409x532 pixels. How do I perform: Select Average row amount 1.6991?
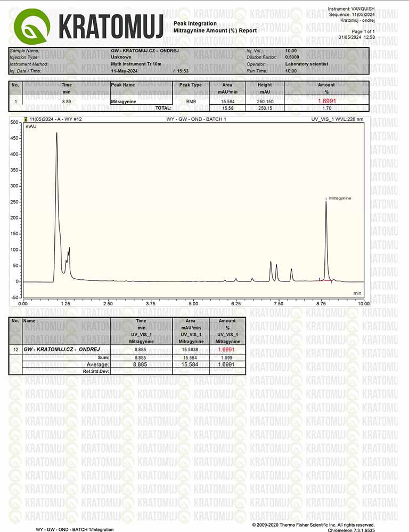point(226,364)
